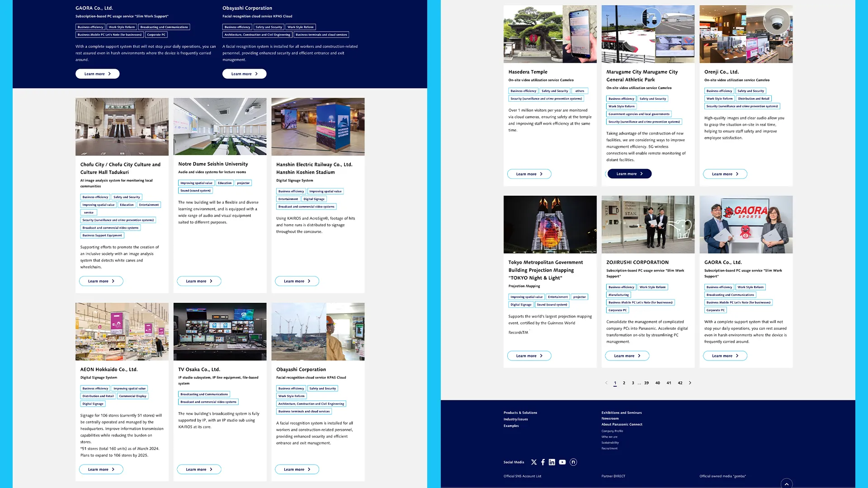
Task: Go to page 3 in pagination
Action: tap(633, 383)
